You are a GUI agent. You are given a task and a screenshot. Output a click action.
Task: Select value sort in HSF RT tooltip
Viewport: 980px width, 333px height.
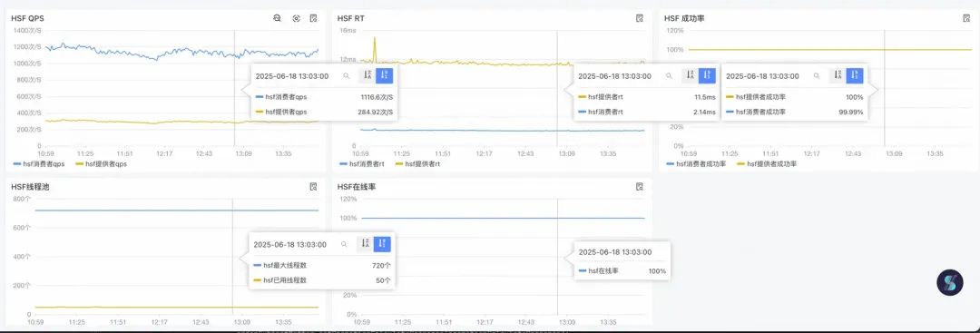click(707, 75)
